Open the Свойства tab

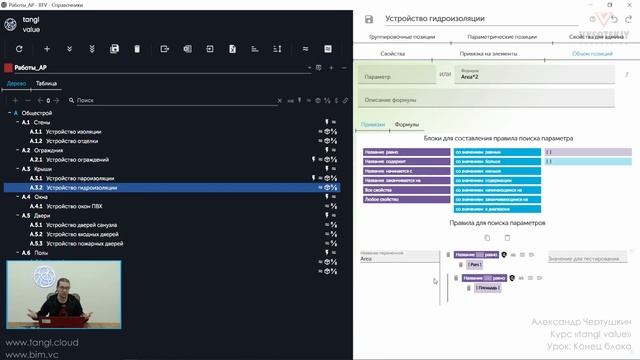click(x=393, y=54)
